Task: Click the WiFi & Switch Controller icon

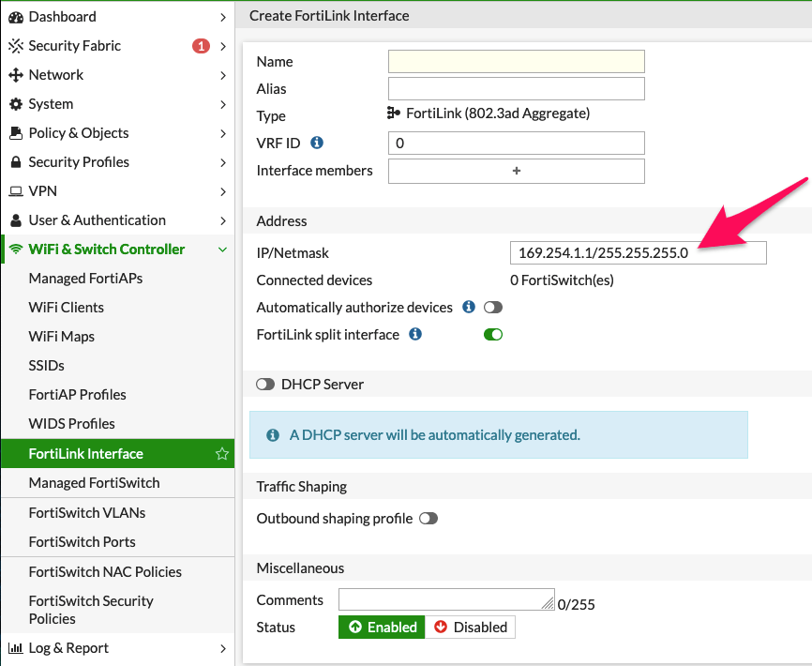Action: [x=16, y=249]
